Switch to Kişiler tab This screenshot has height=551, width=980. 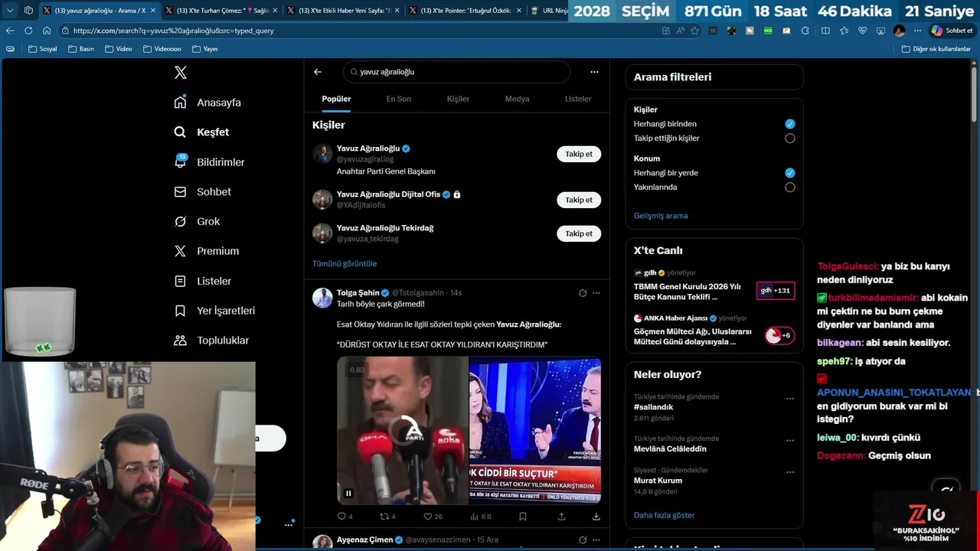[458, 99]
